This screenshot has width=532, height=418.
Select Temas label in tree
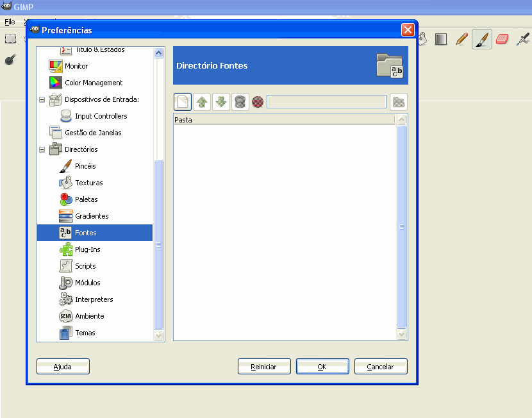[85, 333]
